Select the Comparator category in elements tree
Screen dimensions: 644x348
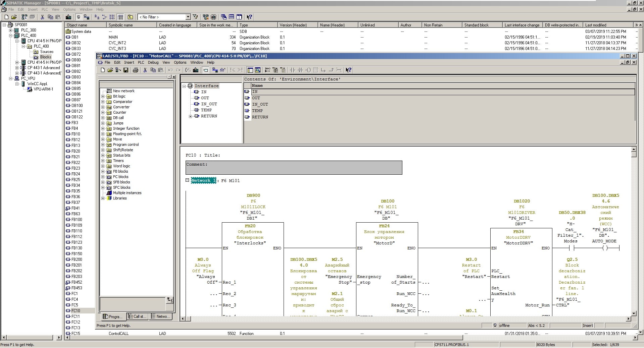[x=122, y=102]
